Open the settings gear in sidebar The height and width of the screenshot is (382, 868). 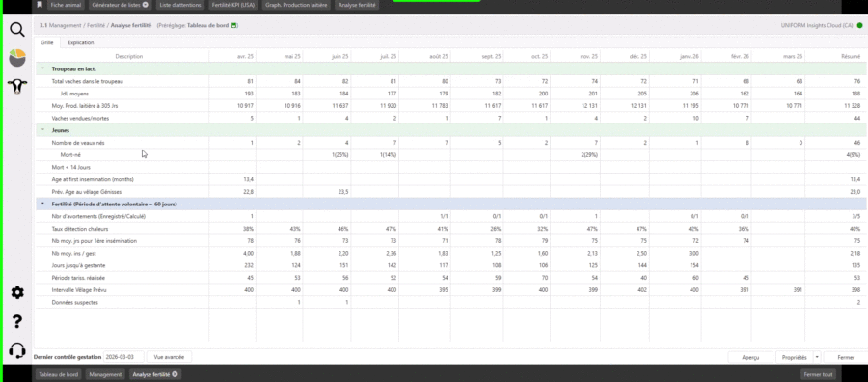(x=17, y=292)
